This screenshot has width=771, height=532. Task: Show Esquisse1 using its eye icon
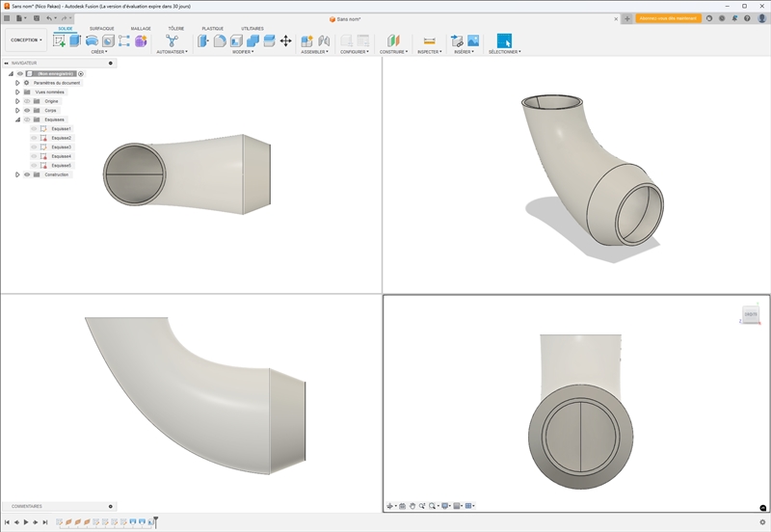(x=34, y=129)
